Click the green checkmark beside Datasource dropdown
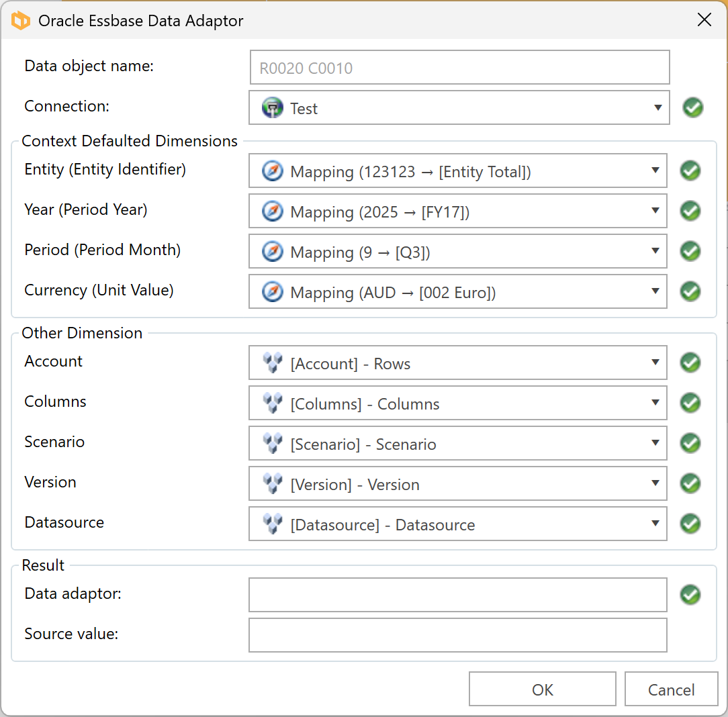This screenshot has height=717, width=728. tap(690, 523)
